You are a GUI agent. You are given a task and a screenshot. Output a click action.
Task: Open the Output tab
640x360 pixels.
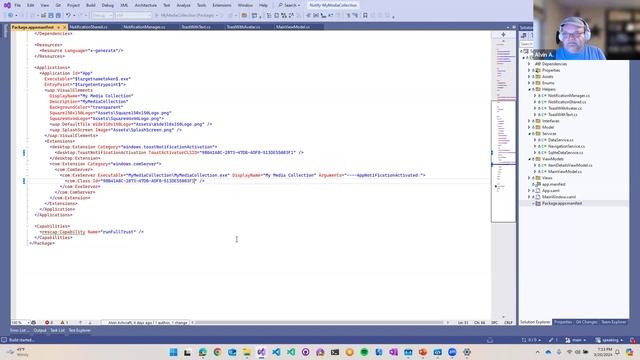pyautogui.click(x=40, y=331)
